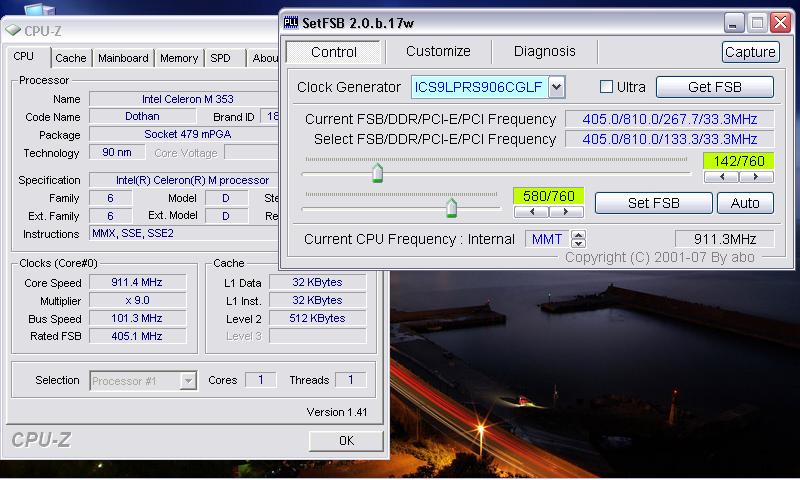Enable the Ultra checkbox
Screen dimensions: 800x480
point(606,87)
